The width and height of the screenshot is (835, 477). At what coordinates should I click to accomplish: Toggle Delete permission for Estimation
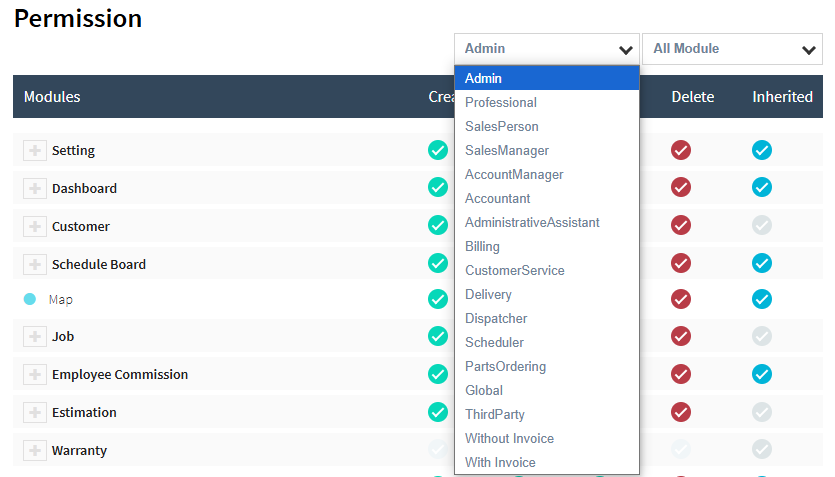point(681,412)
